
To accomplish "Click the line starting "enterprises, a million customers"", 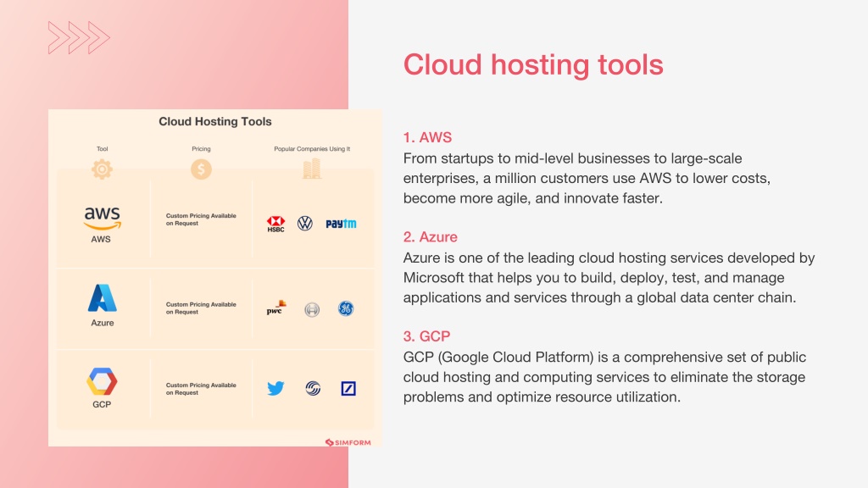I will click(587, 179).
